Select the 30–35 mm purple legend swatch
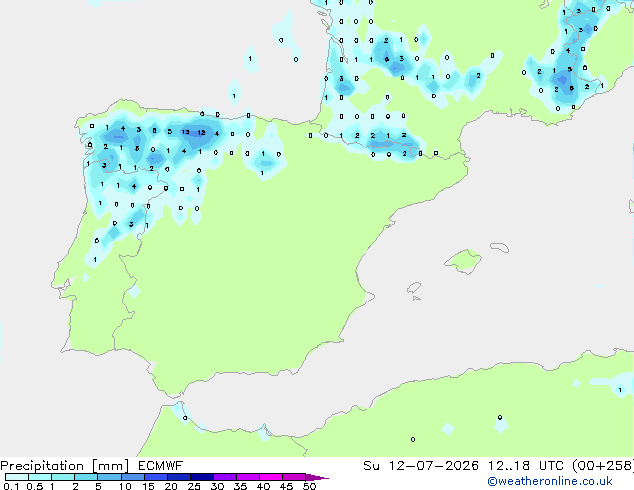634x490 pixels. click(x=224, y=477)
